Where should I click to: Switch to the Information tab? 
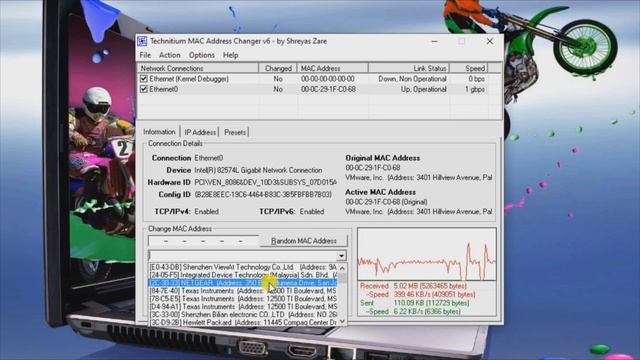159,131
